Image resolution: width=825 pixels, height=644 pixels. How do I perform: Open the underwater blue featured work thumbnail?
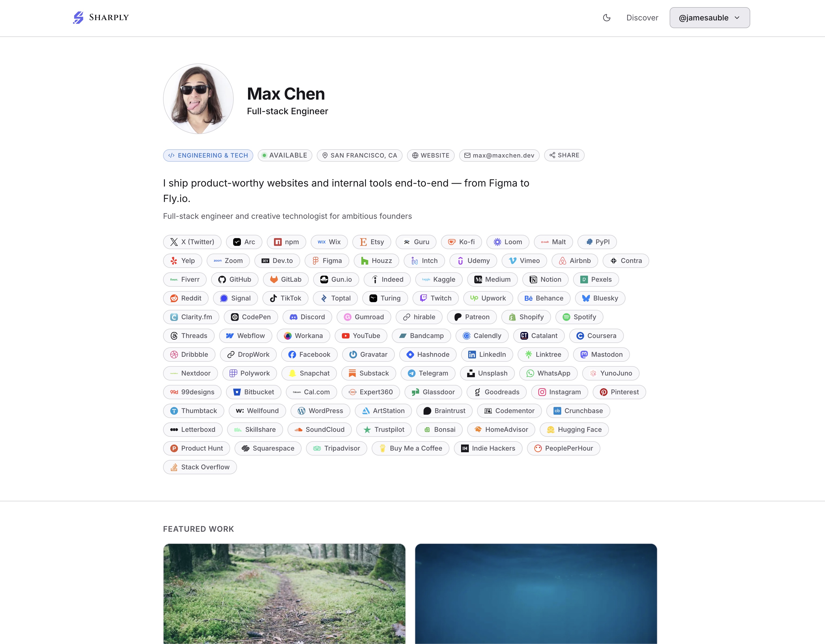(x=536, y=594)
